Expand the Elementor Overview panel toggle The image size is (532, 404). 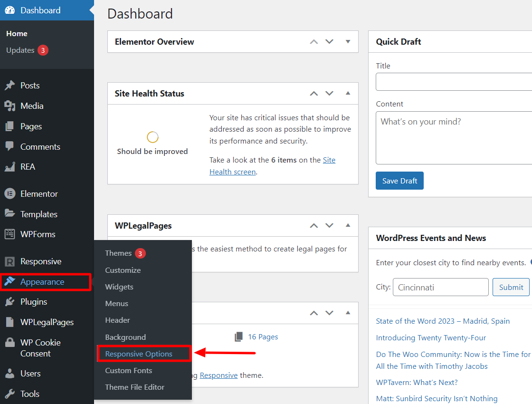[348, 41]
